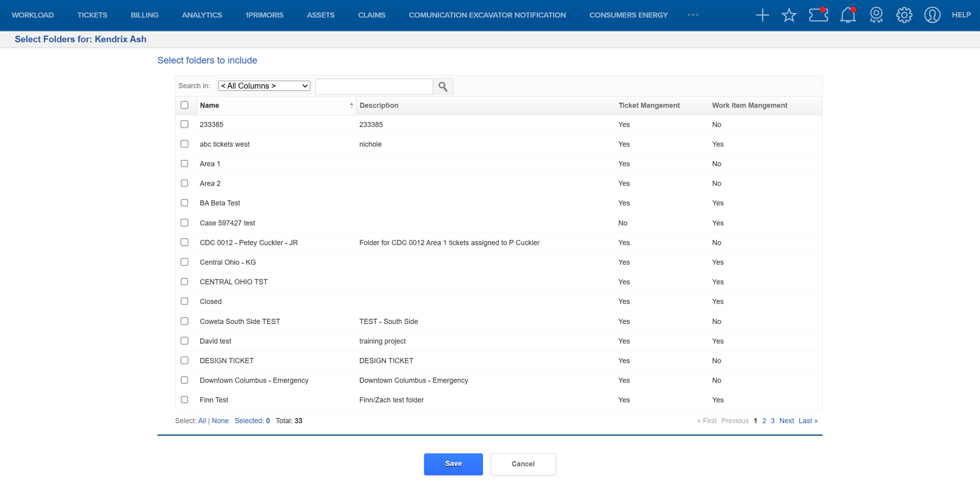This screenshot has width=980, height=488.
Task: Click the search magnifier button
Action: [443, 87]
